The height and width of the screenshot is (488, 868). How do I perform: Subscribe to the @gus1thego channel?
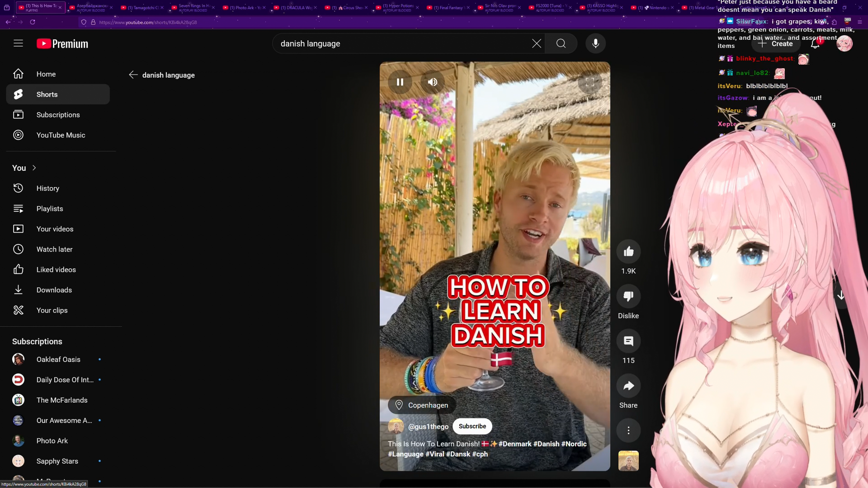point(472,426)
